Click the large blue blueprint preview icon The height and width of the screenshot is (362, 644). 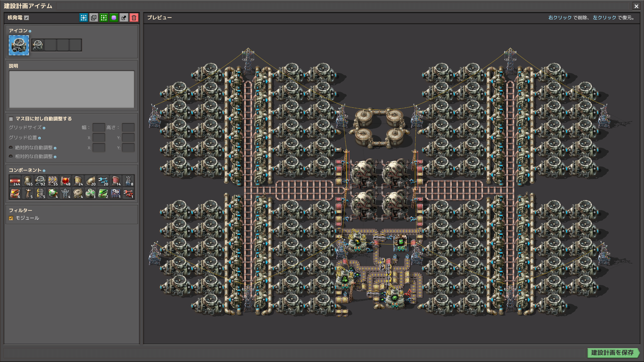click(x=19, y=45)
